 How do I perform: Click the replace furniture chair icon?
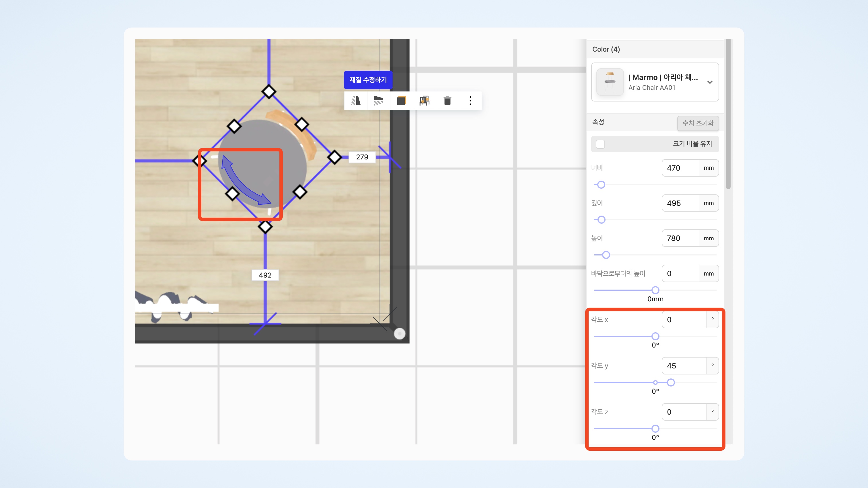424,101
